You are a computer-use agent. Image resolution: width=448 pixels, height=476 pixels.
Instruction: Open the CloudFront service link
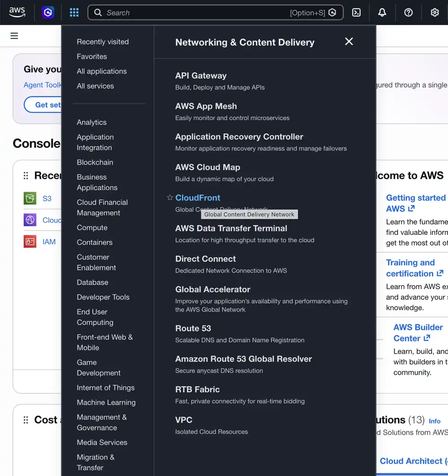(198, 198)
